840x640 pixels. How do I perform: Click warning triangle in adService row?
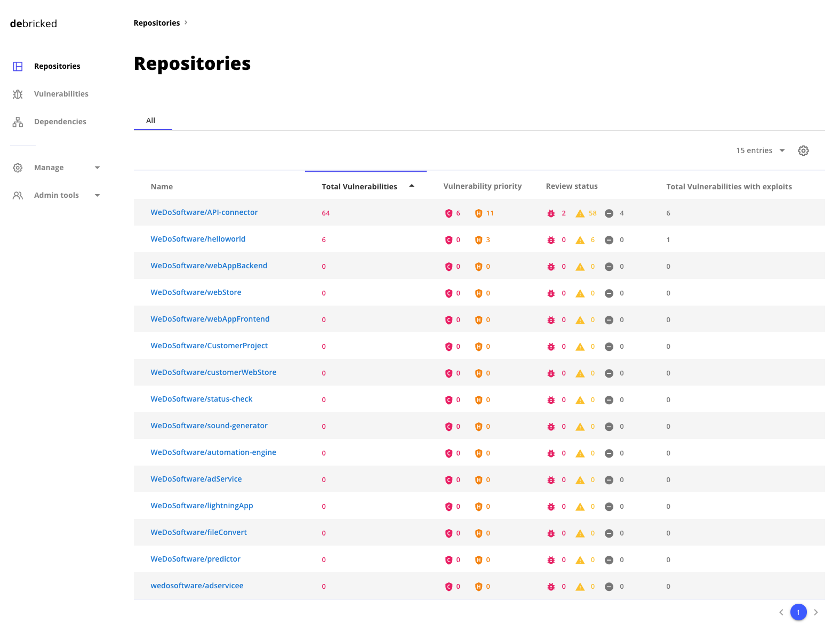580,480
